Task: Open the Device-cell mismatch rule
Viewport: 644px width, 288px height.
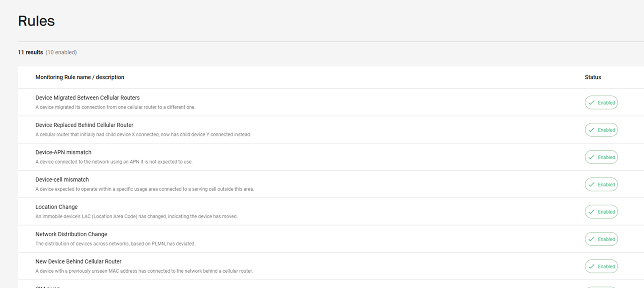Action: 62,180
